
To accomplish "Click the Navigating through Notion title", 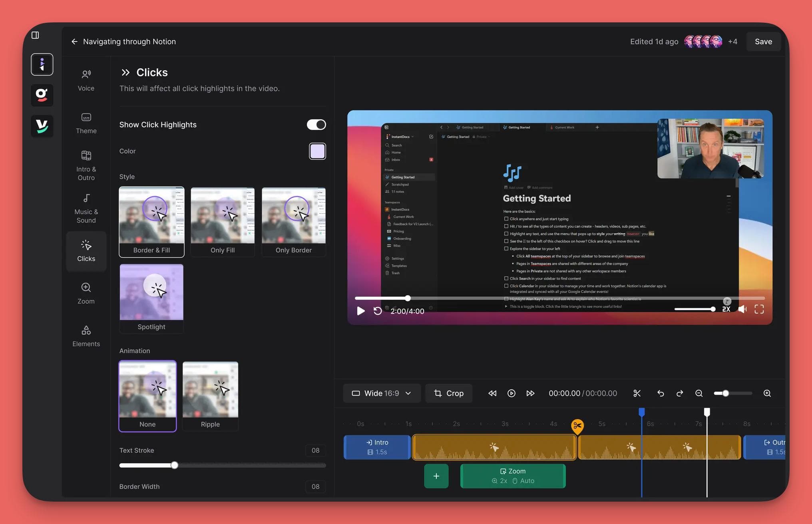I will (129, 41).
